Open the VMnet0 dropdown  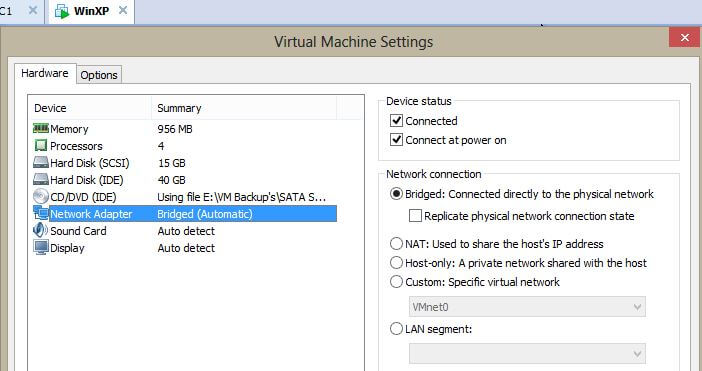tap(527, 307)
